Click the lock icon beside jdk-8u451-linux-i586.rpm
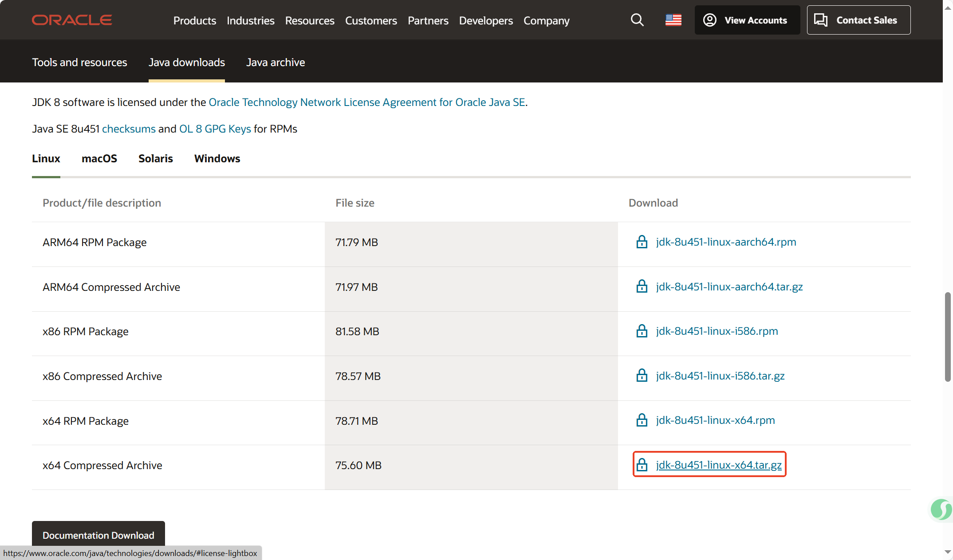 [x=642, y=331]
